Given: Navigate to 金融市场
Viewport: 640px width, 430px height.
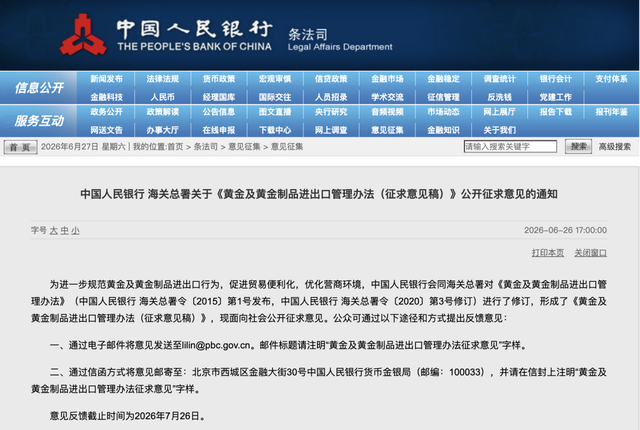Looking at the screenshot, I should click(387, 79).
